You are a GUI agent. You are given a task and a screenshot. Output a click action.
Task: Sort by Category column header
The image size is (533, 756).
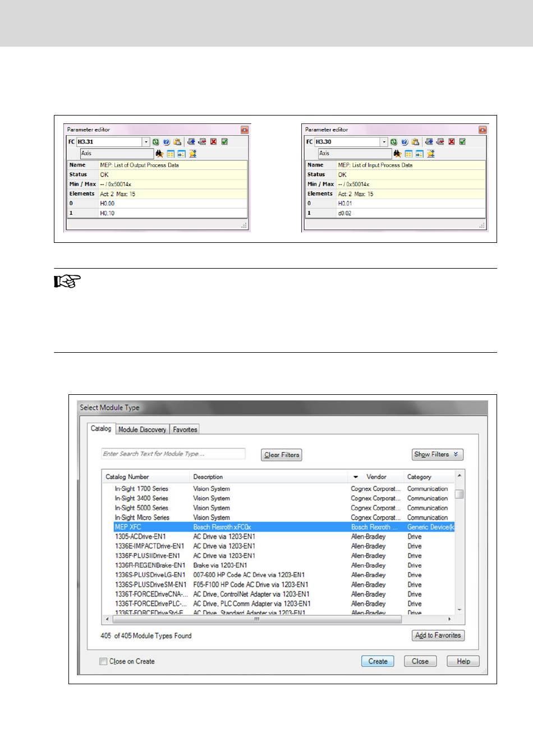(x=429, y=477)
